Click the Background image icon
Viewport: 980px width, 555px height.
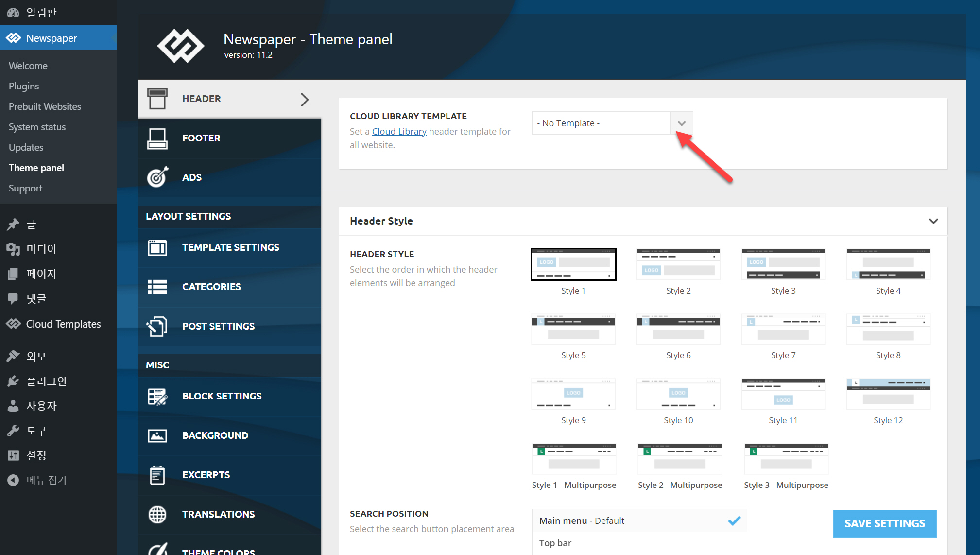[157, 436]
